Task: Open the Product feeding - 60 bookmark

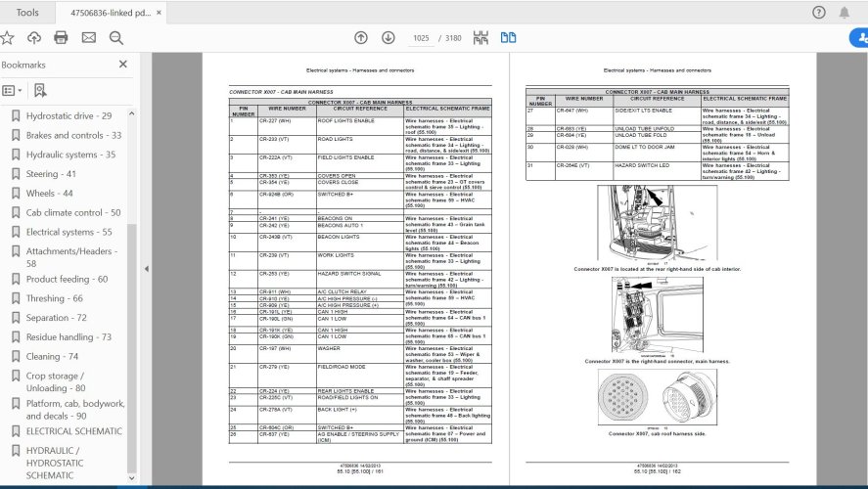Action: click(67, 279)
